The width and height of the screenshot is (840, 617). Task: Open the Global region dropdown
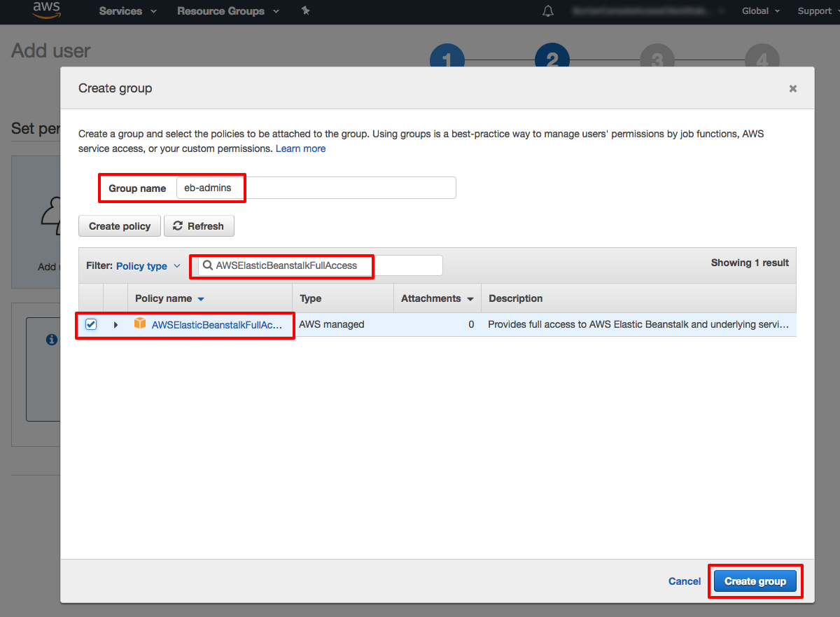click(760, 11)
